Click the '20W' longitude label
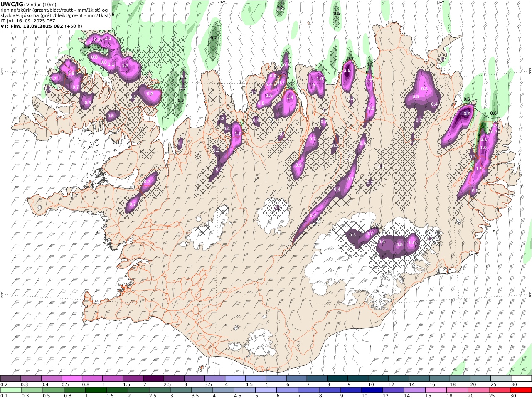This screenshot has height=399, width=532. click(x=222, y=2)
